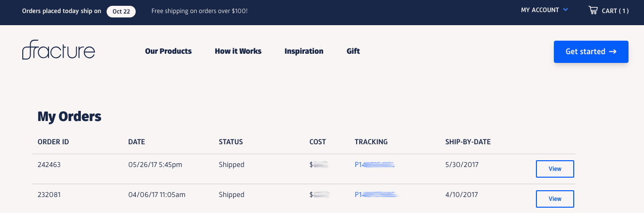
Task: View order 242463 details
Action: point(555,169)
